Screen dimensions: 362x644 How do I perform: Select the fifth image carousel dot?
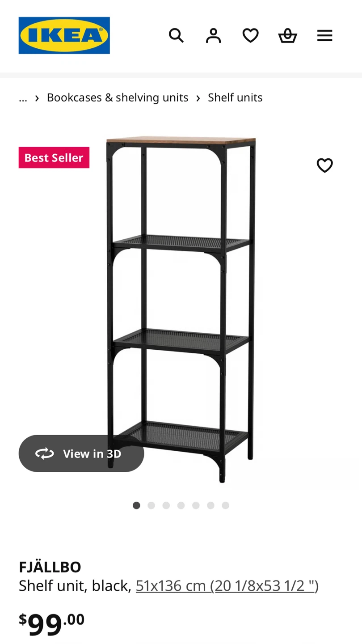point(196,505)
